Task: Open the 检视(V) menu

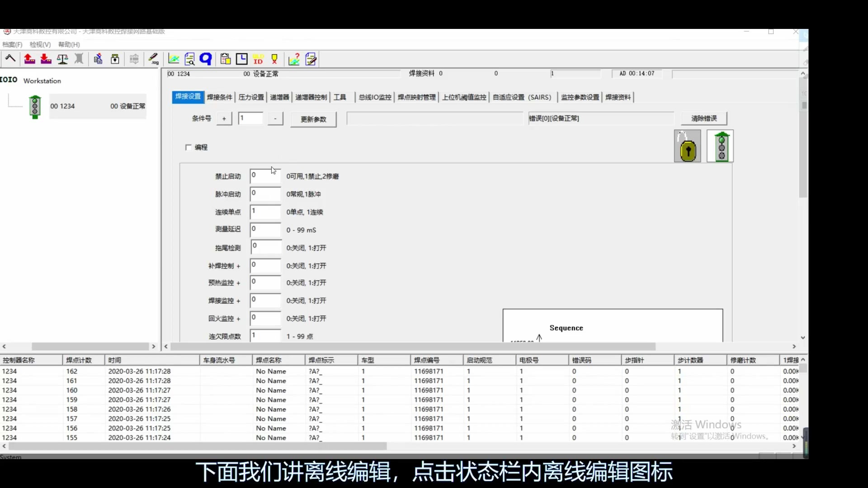Action: (40, 44)
